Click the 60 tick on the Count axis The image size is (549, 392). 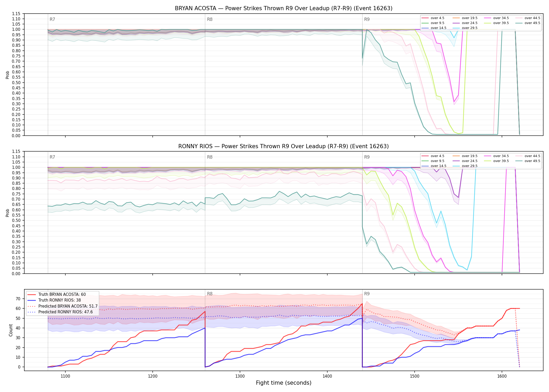18,308
